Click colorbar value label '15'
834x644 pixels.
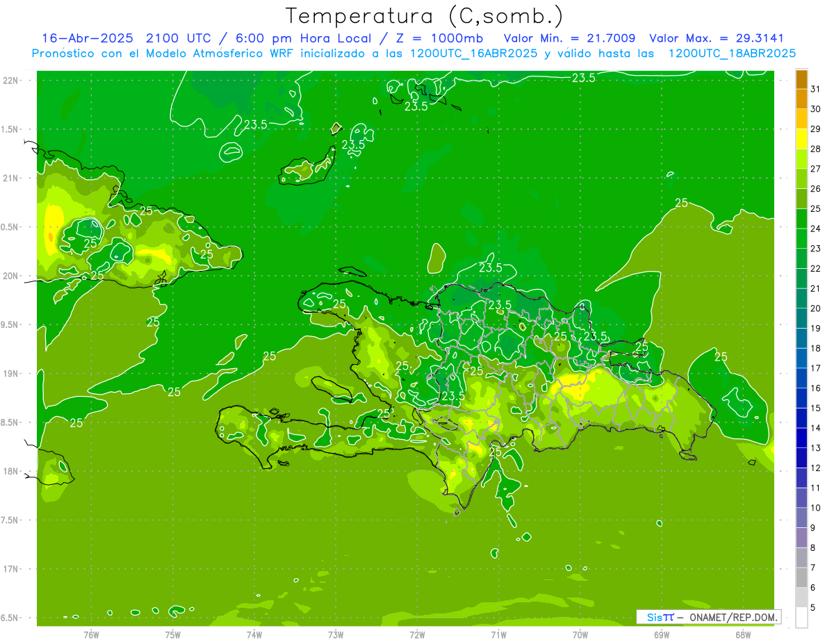click(816, 408)
